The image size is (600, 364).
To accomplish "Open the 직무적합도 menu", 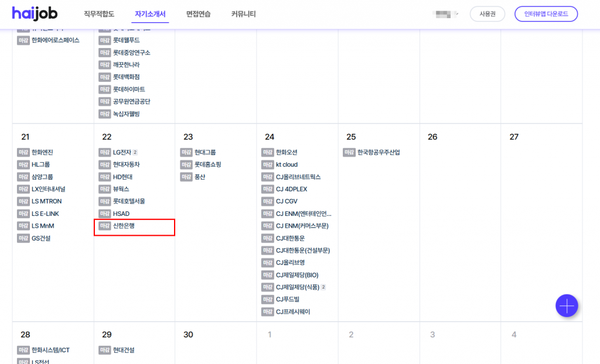I will [99, 14].
